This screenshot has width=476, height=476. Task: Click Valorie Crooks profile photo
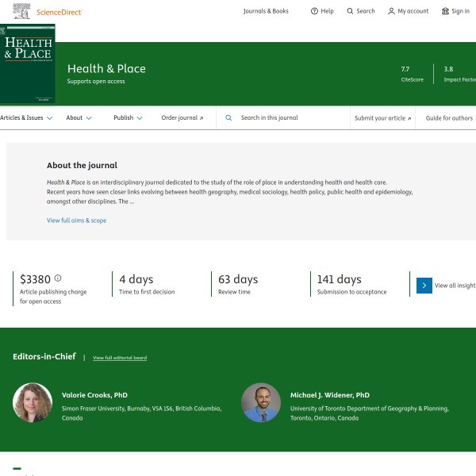(x=33, y=403)
